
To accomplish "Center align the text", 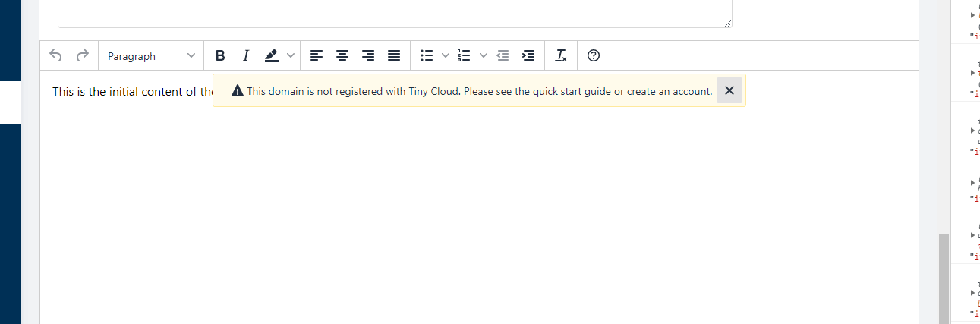I will pyautogui.click(x=342, y=55).
